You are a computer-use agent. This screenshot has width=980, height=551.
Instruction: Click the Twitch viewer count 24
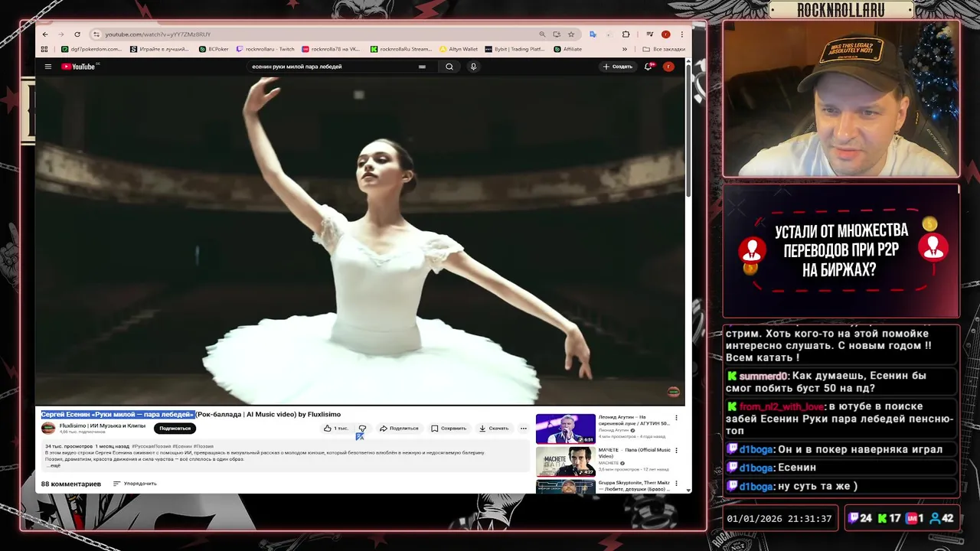861,518
